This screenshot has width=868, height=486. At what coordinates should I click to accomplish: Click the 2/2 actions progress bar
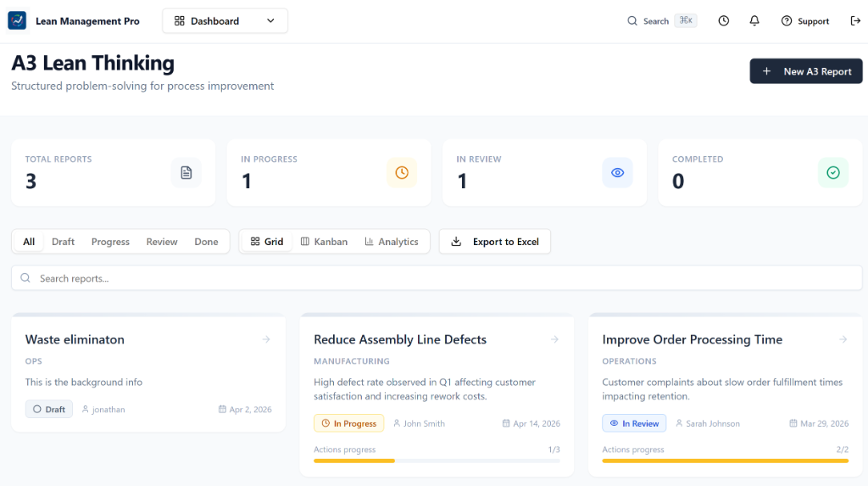click(726, 461)
